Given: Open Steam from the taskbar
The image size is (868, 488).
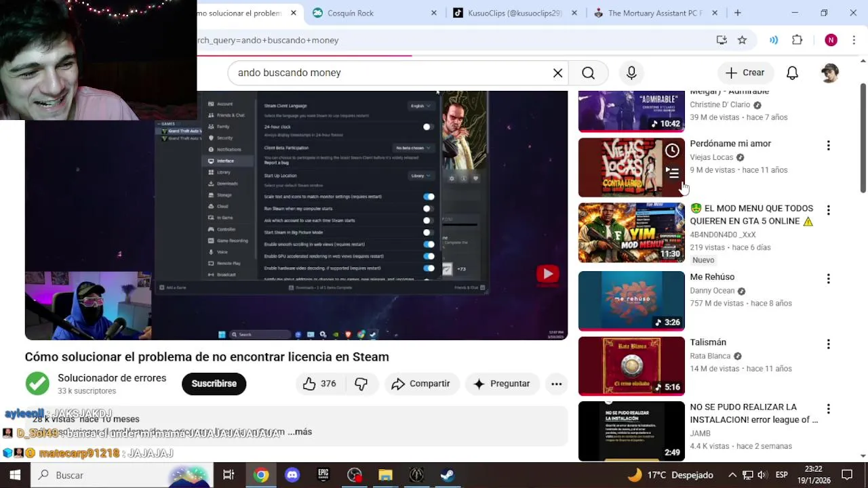Looking at the screenshot, I should coord(448,475).
